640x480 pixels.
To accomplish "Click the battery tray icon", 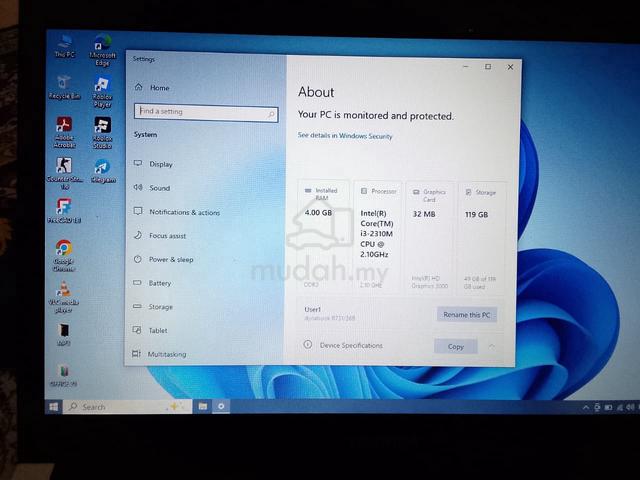I will 608,407.
